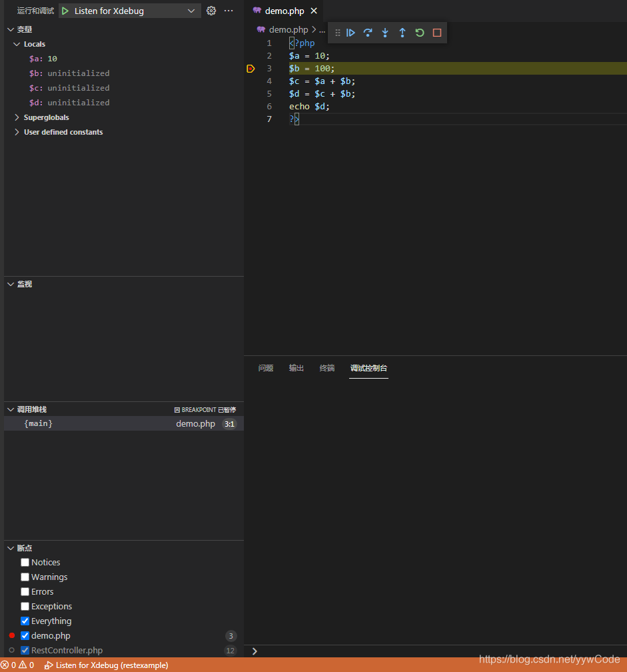Viewport: 627px width, 672px height.
Task: Collapse the 调用堆栈 call stack section
Action: point(11,410)
